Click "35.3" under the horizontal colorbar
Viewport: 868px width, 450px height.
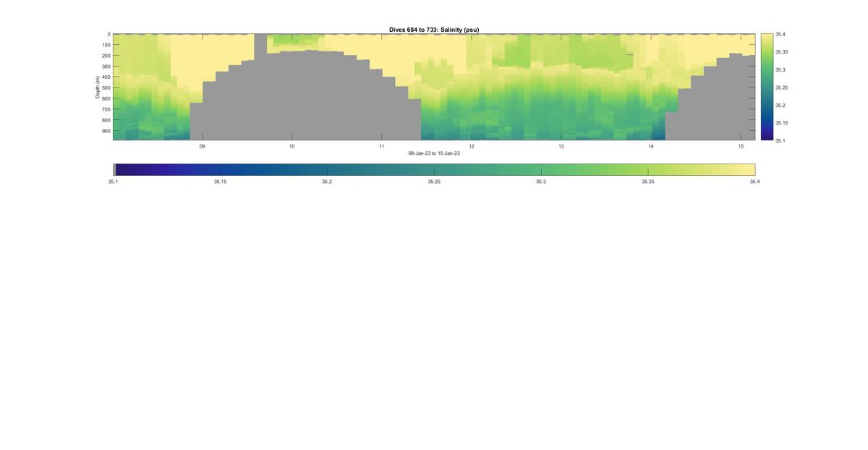point(541,182)
